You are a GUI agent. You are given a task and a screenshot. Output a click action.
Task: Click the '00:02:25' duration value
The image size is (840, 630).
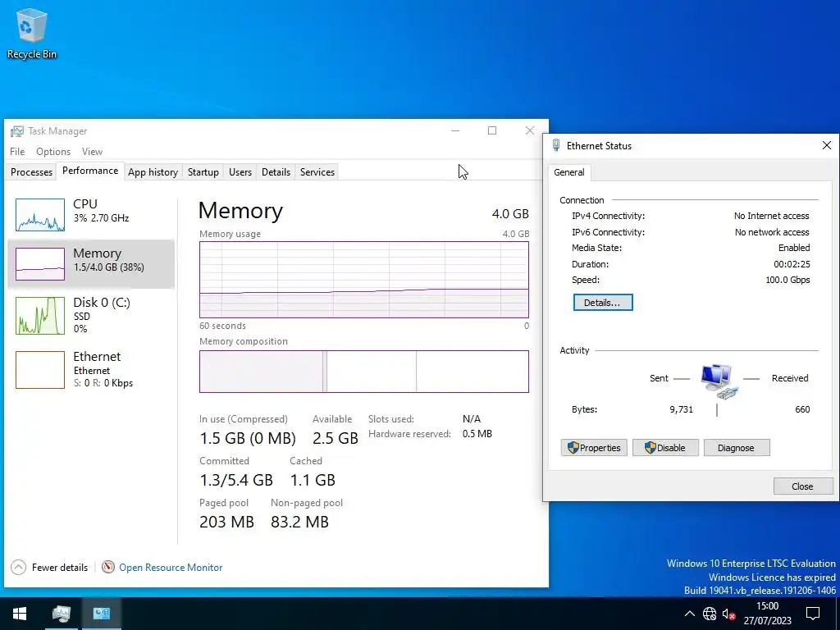tap(792, 264)
